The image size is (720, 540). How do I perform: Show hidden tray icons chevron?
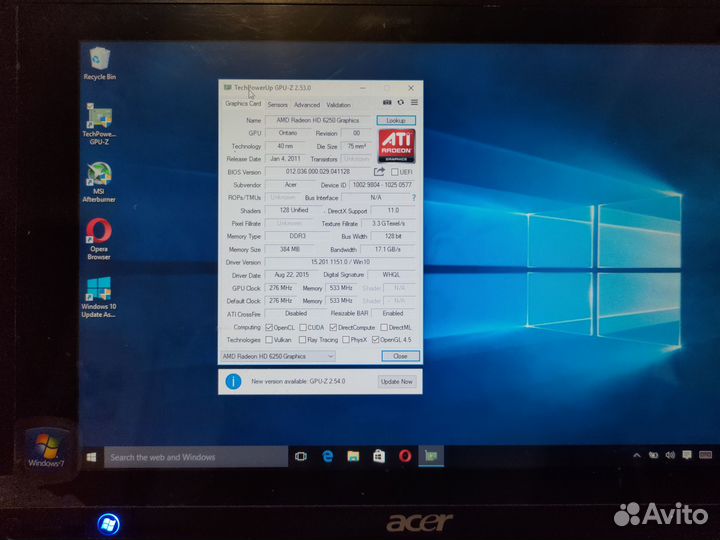tap(637, 456)
